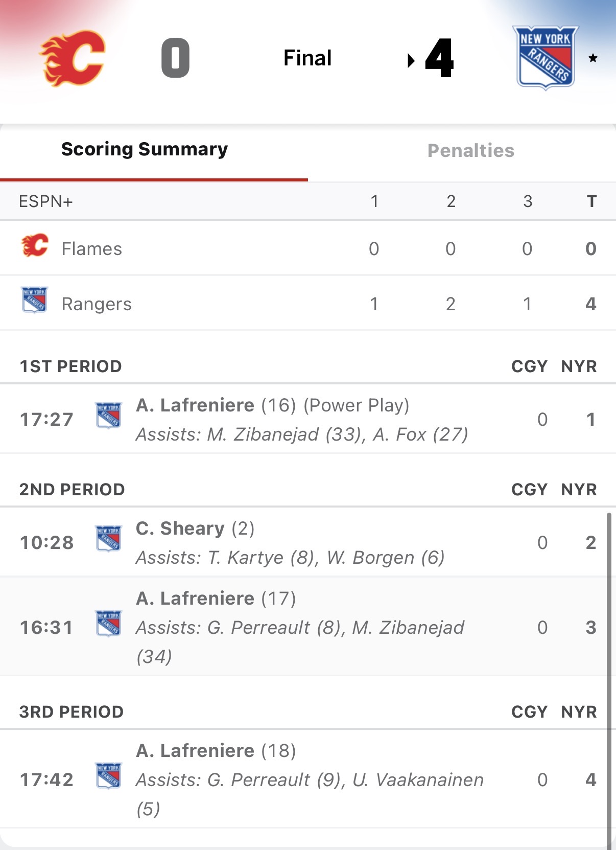
Task: Click the small Rangers logo in linescore
Action: 35,300
